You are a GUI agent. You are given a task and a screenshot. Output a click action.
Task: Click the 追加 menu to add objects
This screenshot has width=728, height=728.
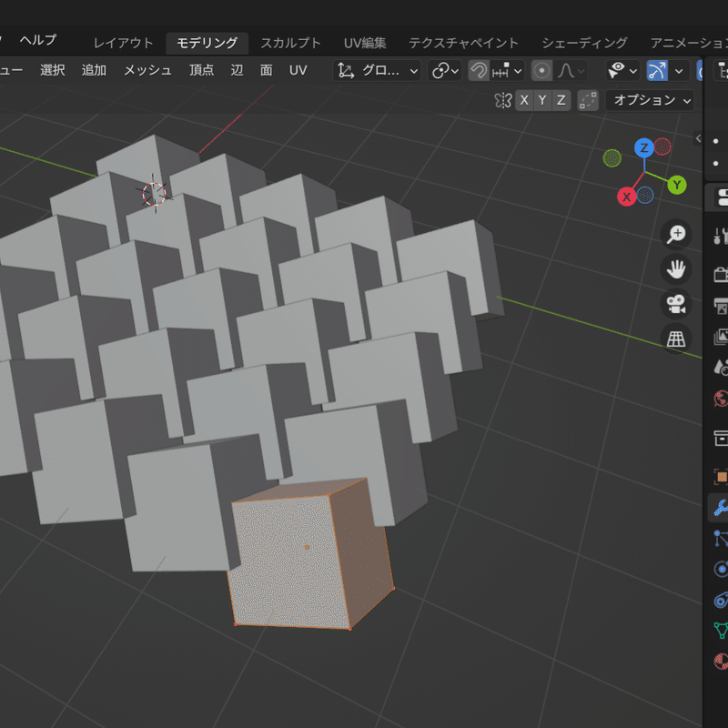tap(93, 70)
